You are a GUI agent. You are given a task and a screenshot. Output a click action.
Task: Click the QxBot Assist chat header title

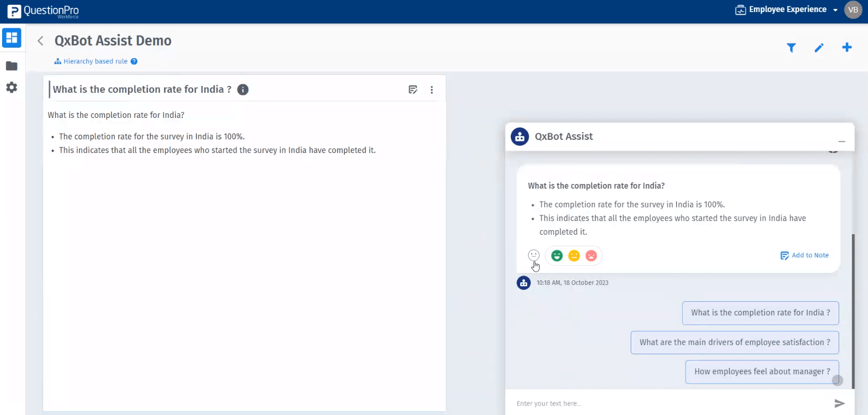(x=564, y=137)
